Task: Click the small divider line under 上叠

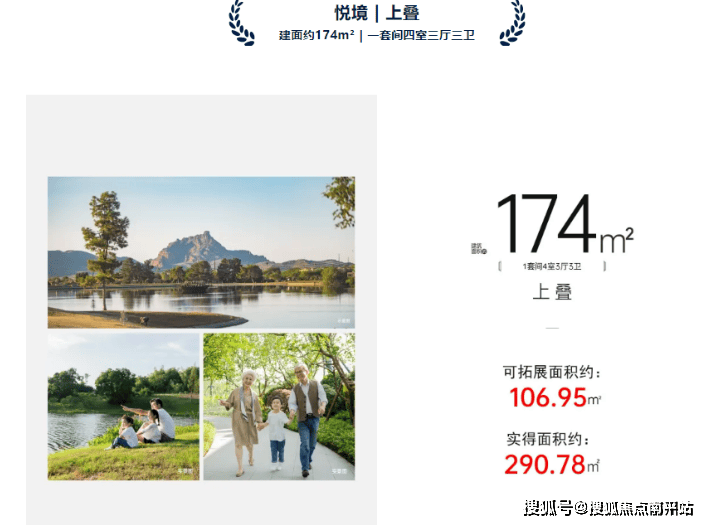Action: click(552, 328)
